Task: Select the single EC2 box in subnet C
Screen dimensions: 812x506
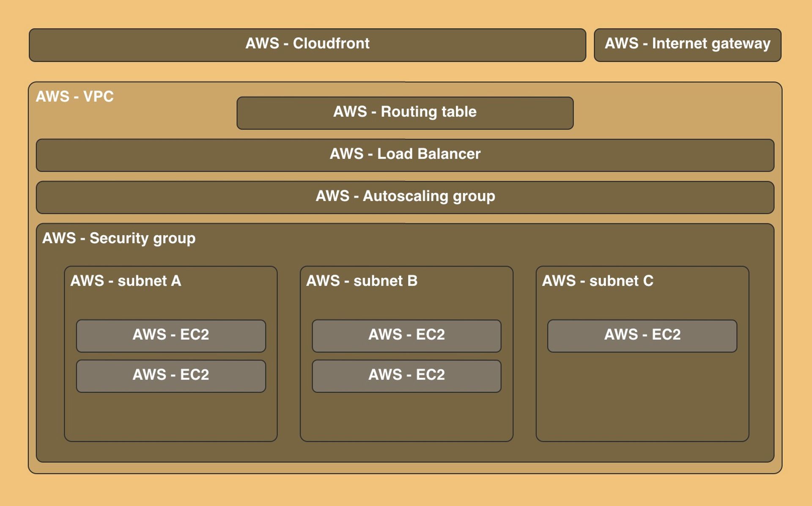Action: click(x=642, y=335)
